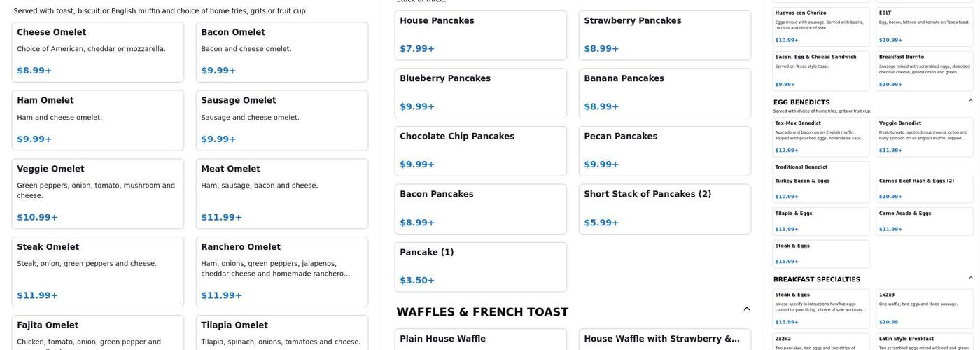Image resolution: width=980 pixels, height=350 pixels.
Task: Collapse the Breakfast Specialties section chevron
Action: pyautogui.click(x=970, y=278)
